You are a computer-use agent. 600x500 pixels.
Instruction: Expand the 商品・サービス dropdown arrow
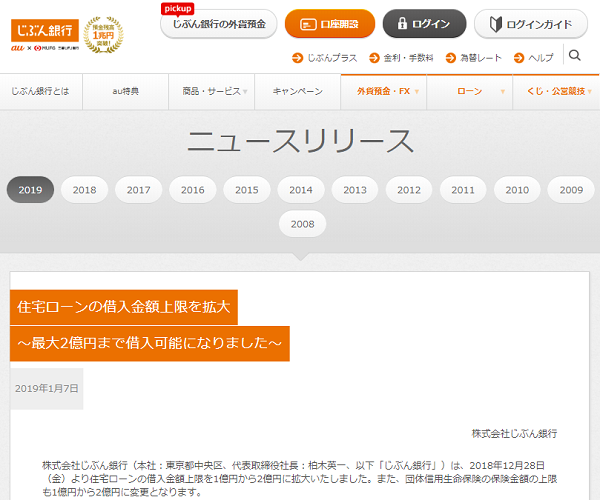pos(245,92)
